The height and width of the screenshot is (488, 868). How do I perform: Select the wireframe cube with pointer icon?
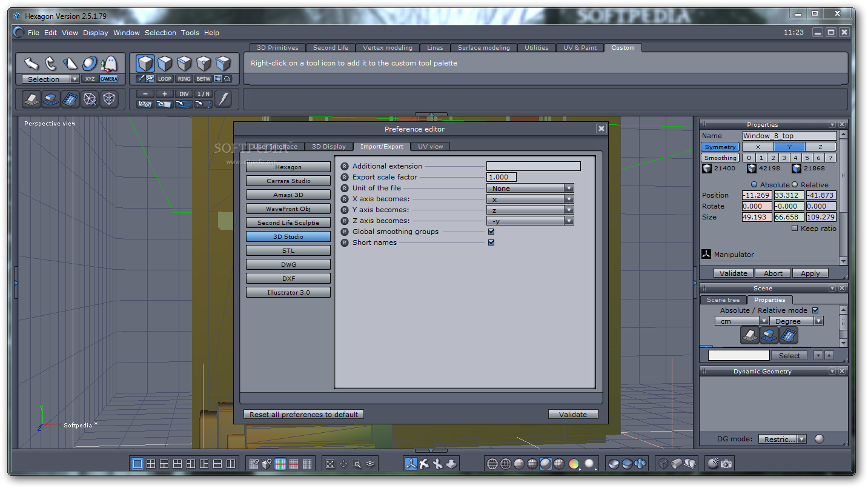click(90, 99)
